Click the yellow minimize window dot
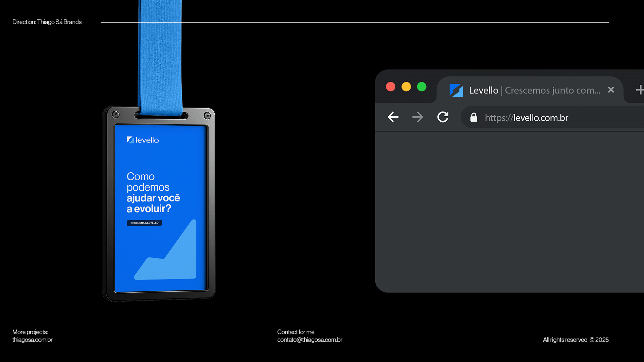Image resolution: width=644 pixels, height=362 pixels. 406,87
